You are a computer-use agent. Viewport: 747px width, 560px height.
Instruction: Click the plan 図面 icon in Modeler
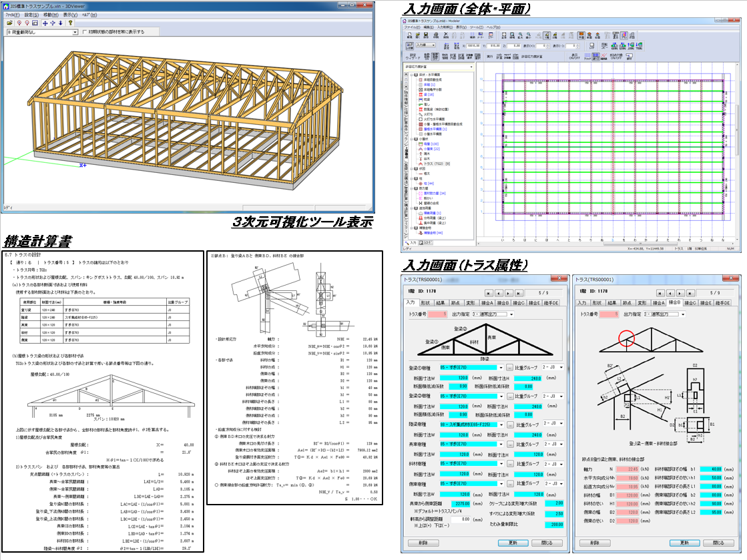515,56
